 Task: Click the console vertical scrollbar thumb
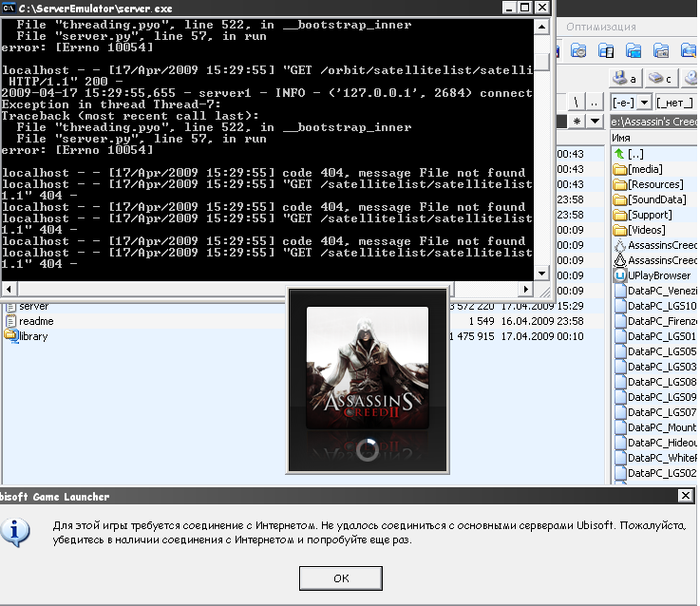[541, 61]
